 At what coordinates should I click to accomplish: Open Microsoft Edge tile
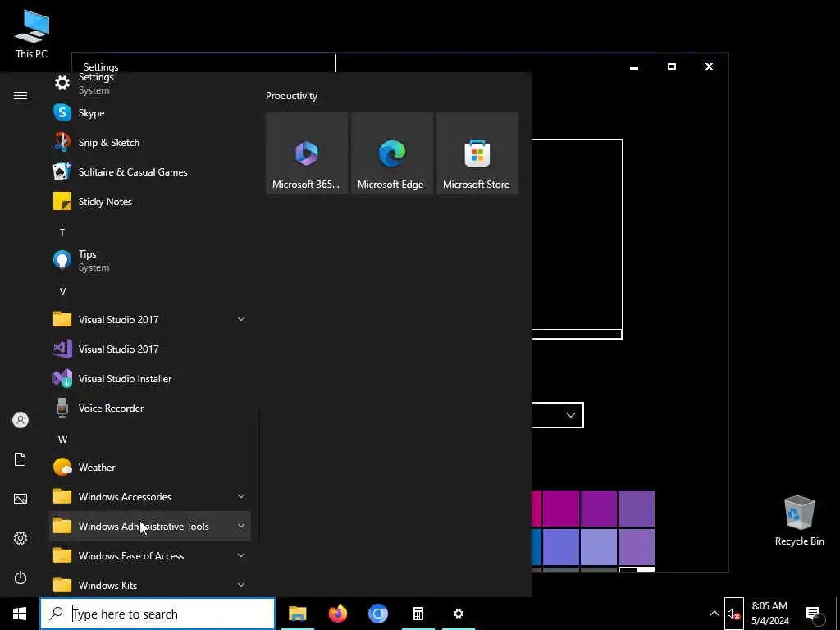click(x=391, y=153)
